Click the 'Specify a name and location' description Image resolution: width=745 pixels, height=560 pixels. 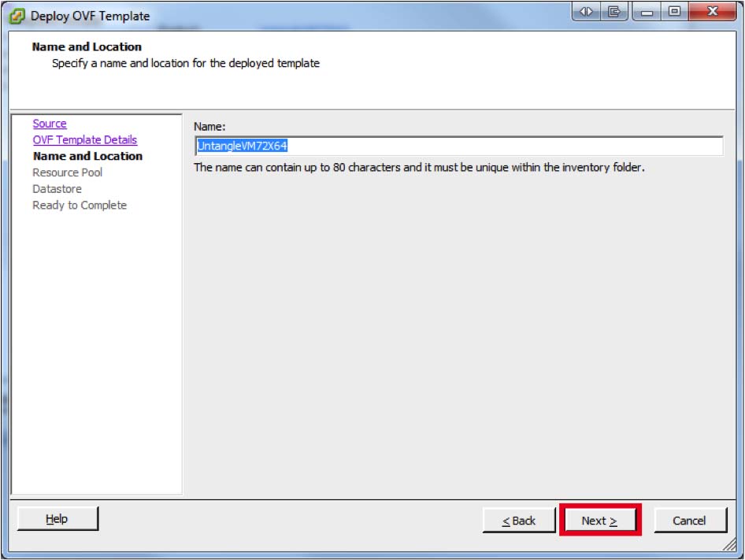186,63
